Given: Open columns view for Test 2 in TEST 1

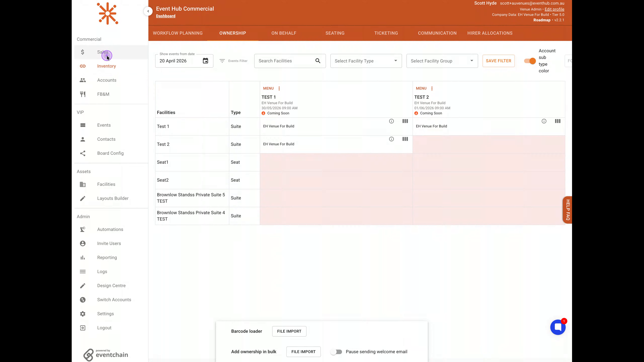Looking at the screenshot, I should pos(405,139).
